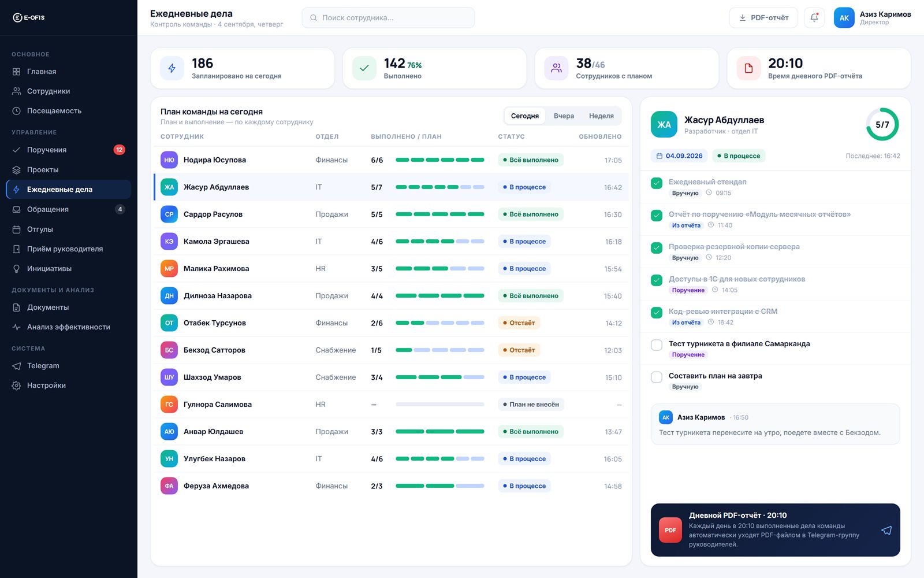The width and height of the screenshot is (924, 578).
Task: Select the Камола Эргашева row
Action: pos(391,242)
